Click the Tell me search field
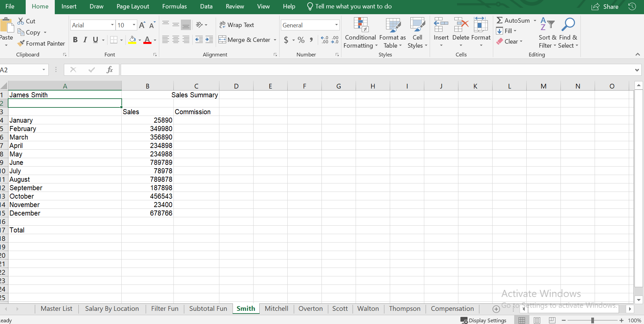Image resolution: width=644 pixels, height=324 pixels. [353, 6]
